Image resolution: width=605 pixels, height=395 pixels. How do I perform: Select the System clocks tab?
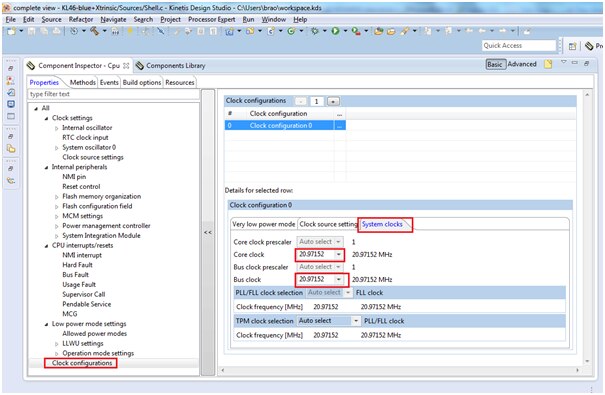pos(382,225)
